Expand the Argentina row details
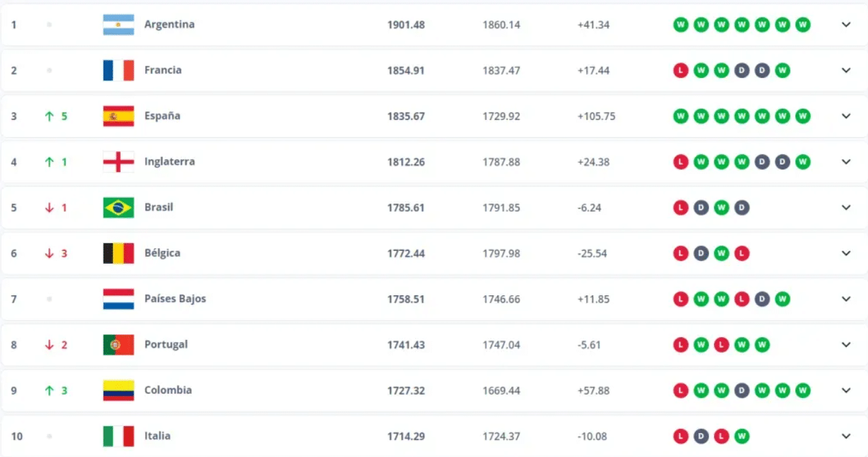 pyautogui.click(x=846, y=25)
